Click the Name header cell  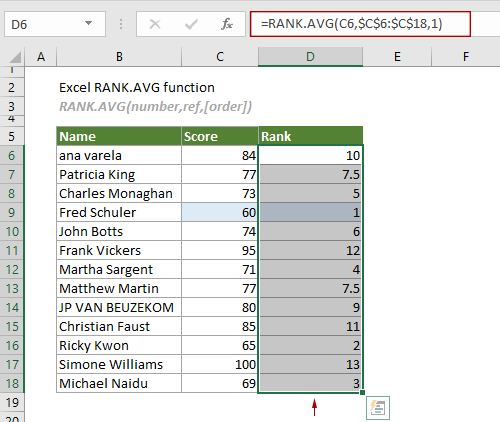[119, 136]
